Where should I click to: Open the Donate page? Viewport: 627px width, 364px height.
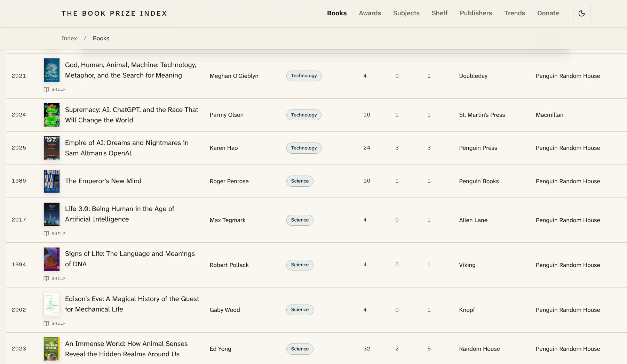(x=548, y=13)
